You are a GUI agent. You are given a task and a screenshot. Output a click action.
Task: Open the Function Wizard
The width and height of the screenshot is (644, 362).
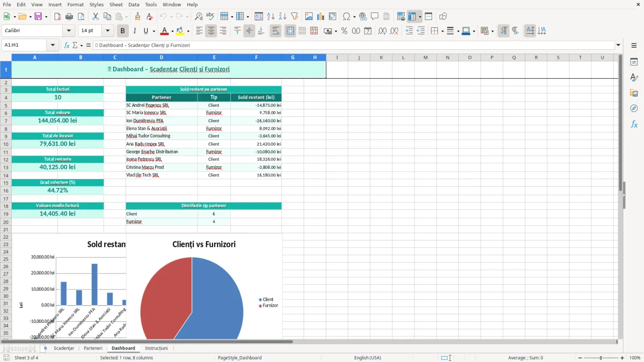pos(67,45)
